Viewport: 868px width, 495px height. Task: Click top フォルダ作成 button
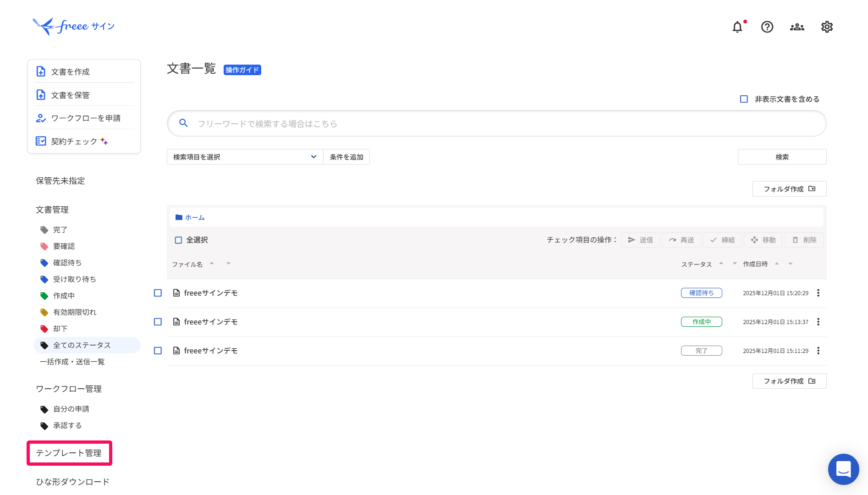click(789, 189)
